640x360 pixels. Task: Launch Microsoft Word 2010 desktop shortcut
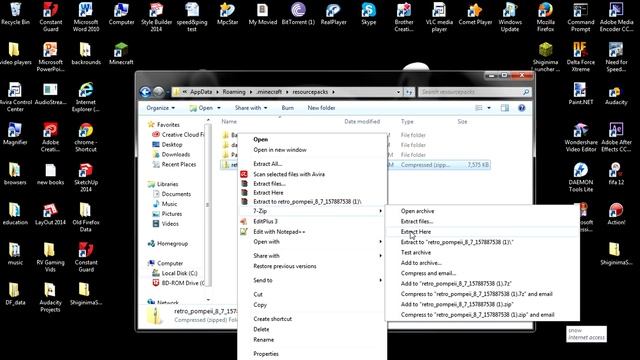(86, 17)
